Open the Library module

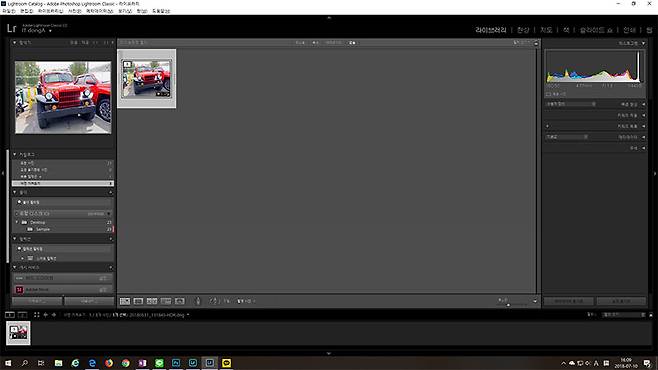point(491,30)
